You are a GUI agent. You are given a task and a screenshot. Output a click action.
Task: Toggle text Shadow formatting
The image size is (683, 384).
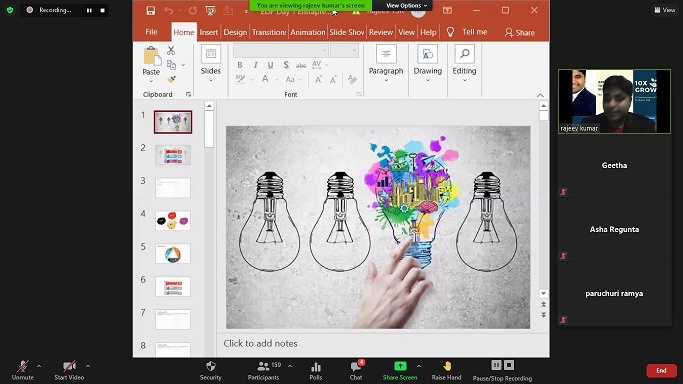286,65
